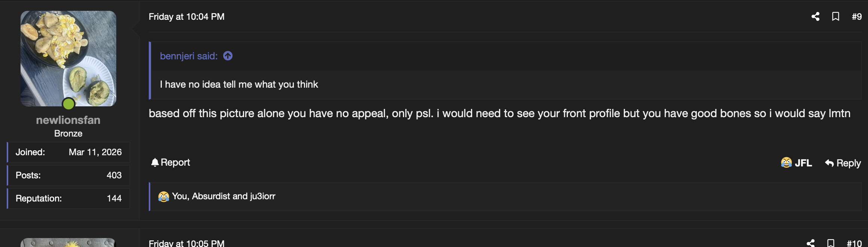Open newlionsfan's profile username
The image size is (868, 247).
click(68, 120)
